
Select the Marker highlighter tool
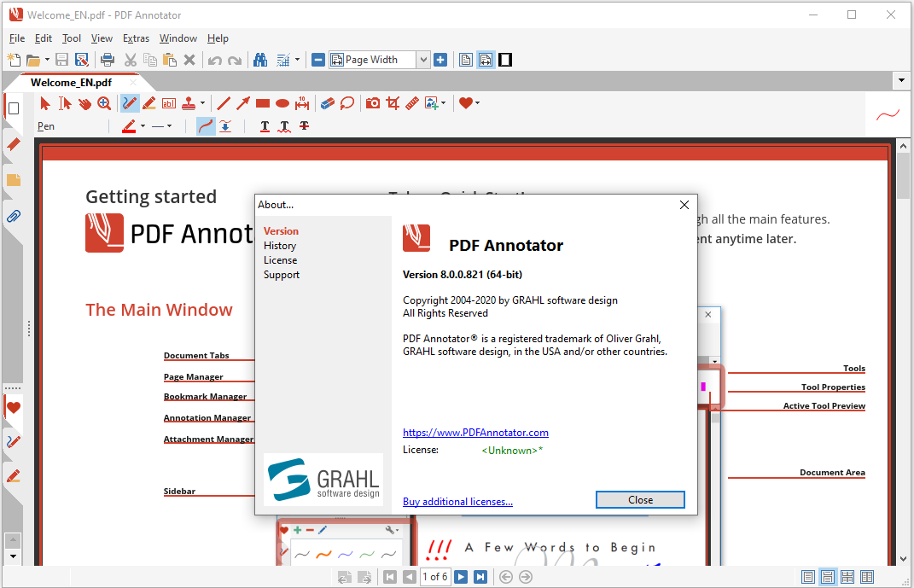point(149,104)
